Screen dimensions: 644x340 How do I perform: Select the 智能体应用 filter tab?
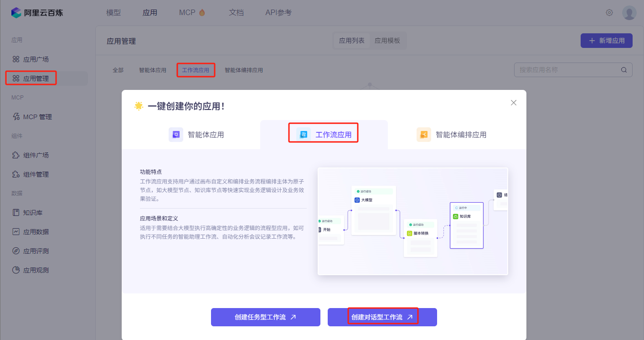153,70
